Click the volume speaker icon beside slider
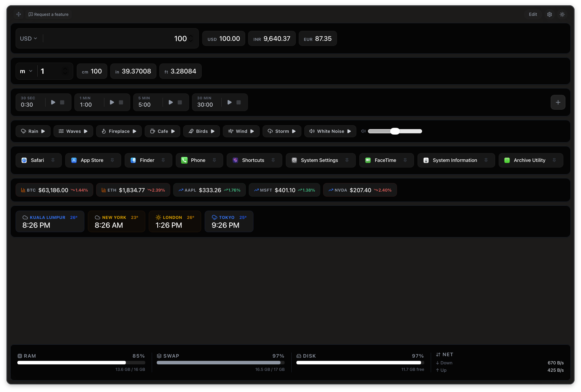Image resolution: width=581 pixels, height=392 pixels. (x=363, y=131)
